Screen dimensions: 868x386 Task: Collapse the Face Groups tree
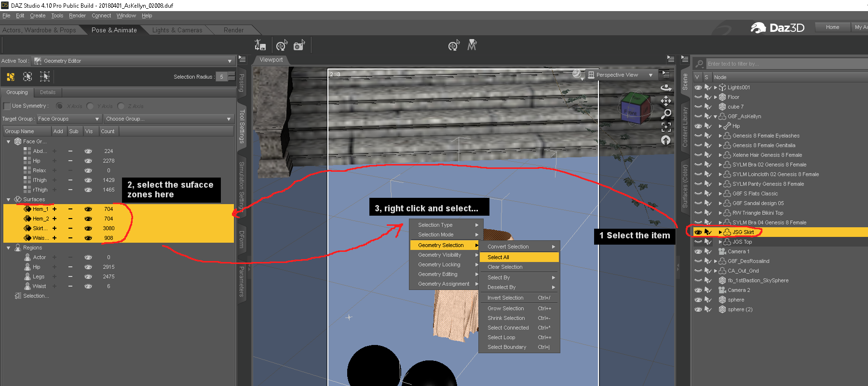point(9,141)
